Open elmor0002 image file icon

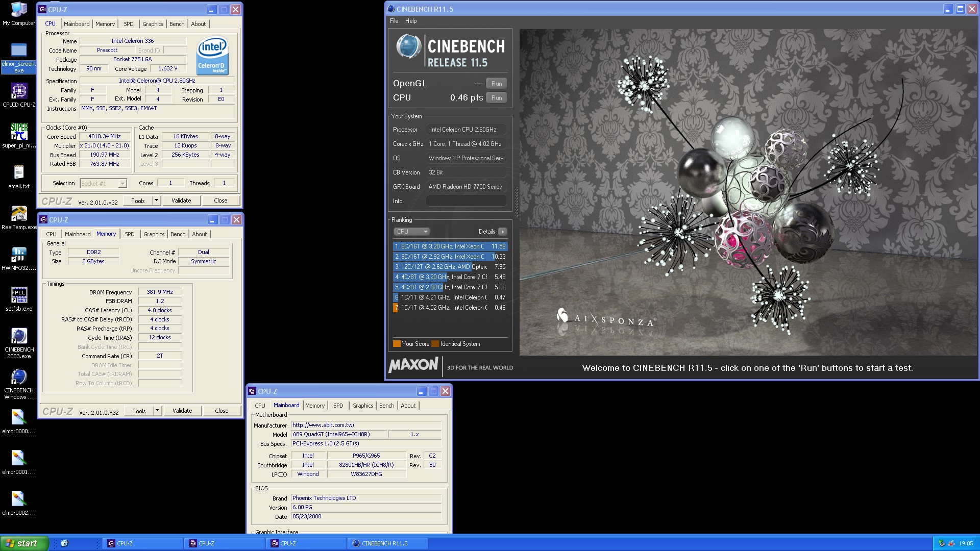[19, 503]
